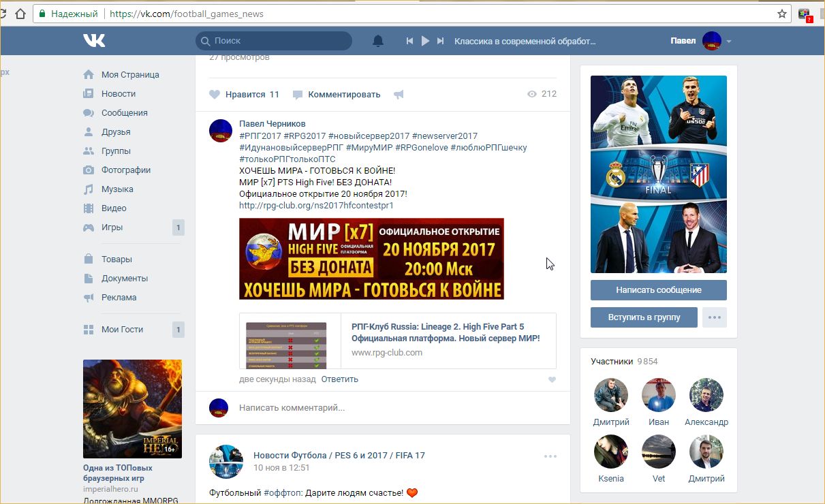Open group cover image with final
Viewport: 825px width, 504px height.
pyautogui.click(x=659, y=174)
